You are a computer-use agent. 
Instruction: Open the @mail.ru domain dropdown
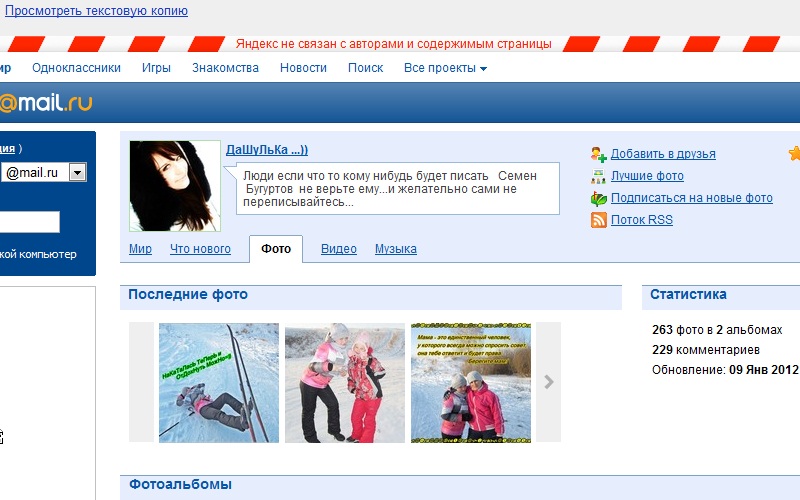(78, 172)
